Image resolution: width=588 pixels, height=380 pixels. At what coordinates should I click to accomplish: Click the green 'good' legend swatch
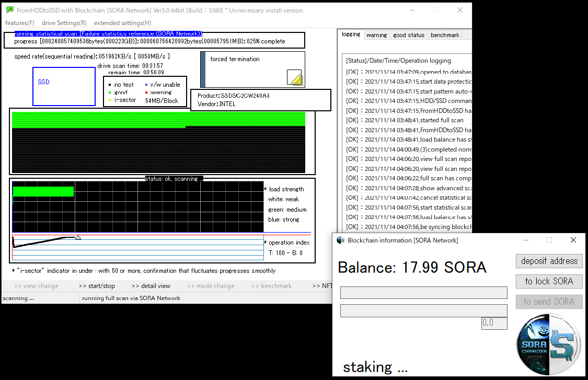(110, 93)
